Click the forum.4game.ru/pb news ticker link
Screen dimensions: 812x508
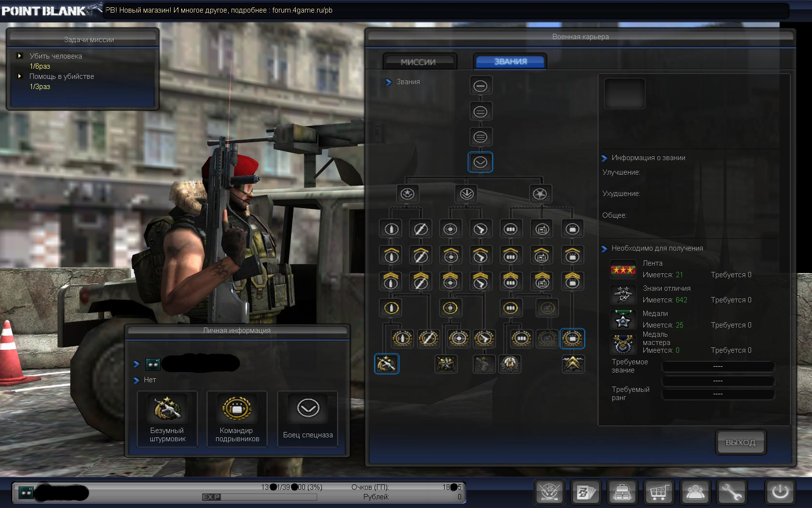coord(302,10)
